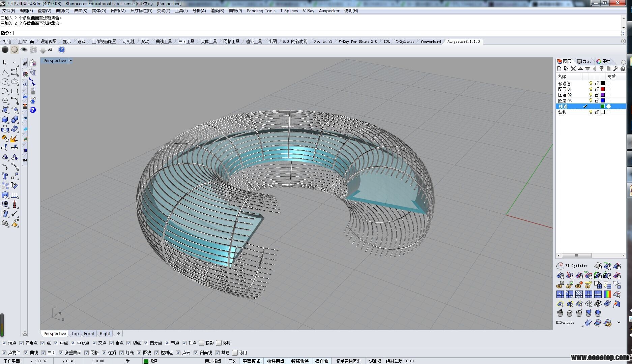Click the rectangular array tool icon
This screenshot has height=364, width=632.
coord(5,204)
